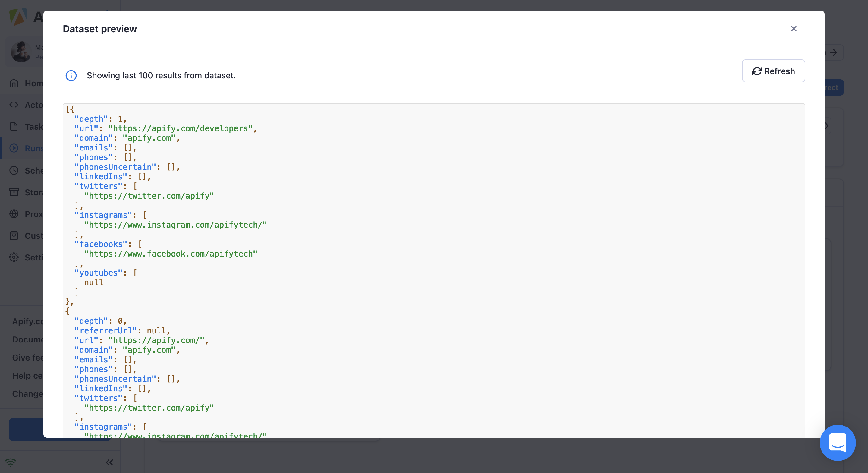
Task: Close the Dataset preview dialog
Action: 794,29
